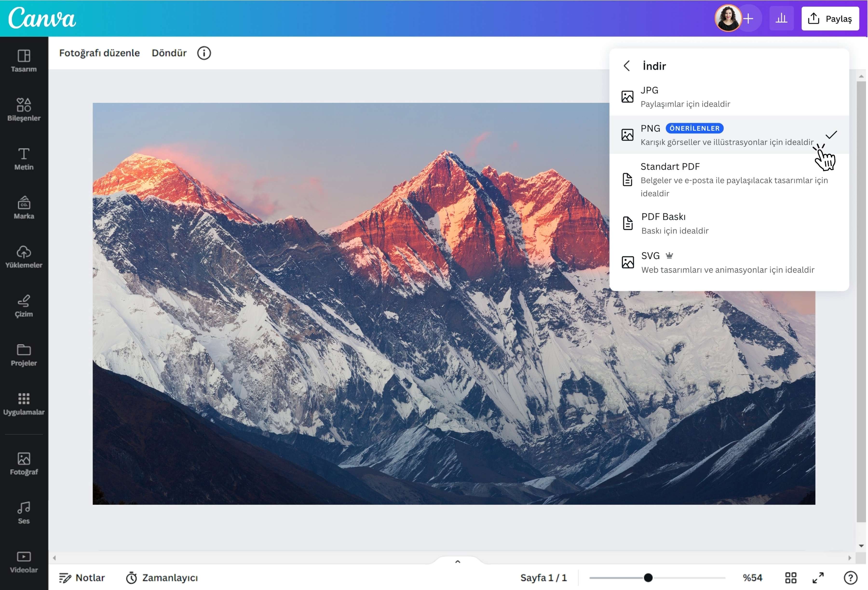Image resolution: width=868 pixels, height=590 pixels.
Task: Expand the page thumbnails drawer chevron
Action: pyautogui.click(x=458, y=562)
